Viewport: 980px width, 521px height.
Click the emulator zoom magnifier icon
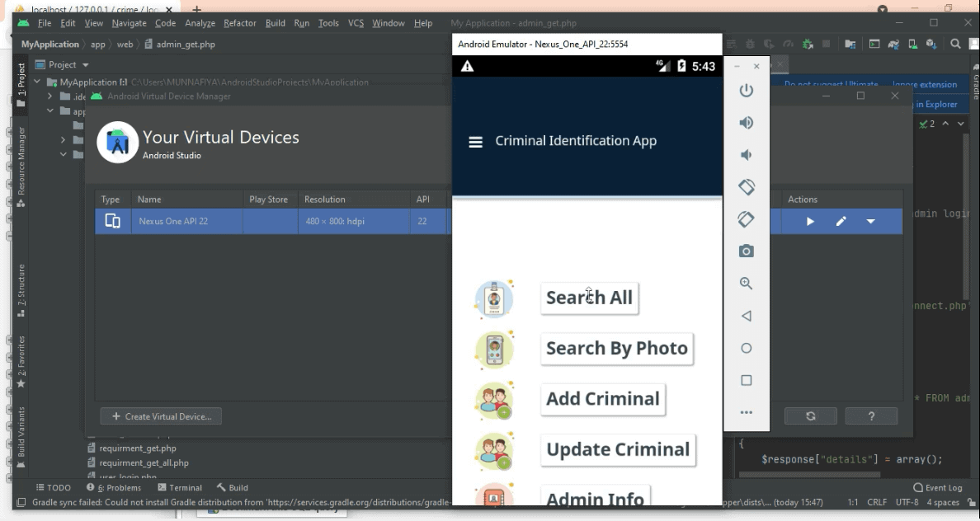(x=746, y=284)
